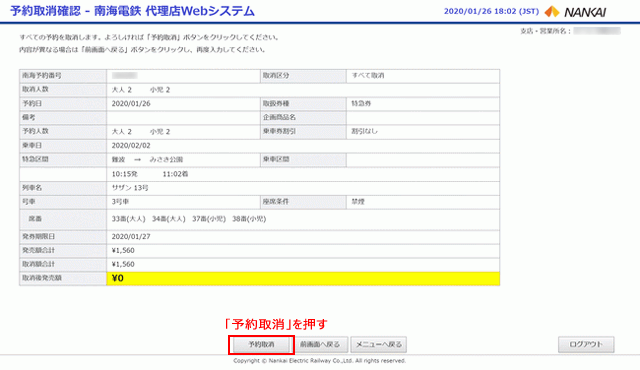This screenshot has width=640, height=370.
Task: Click the 号車 label cell
Action: point(63,202)
